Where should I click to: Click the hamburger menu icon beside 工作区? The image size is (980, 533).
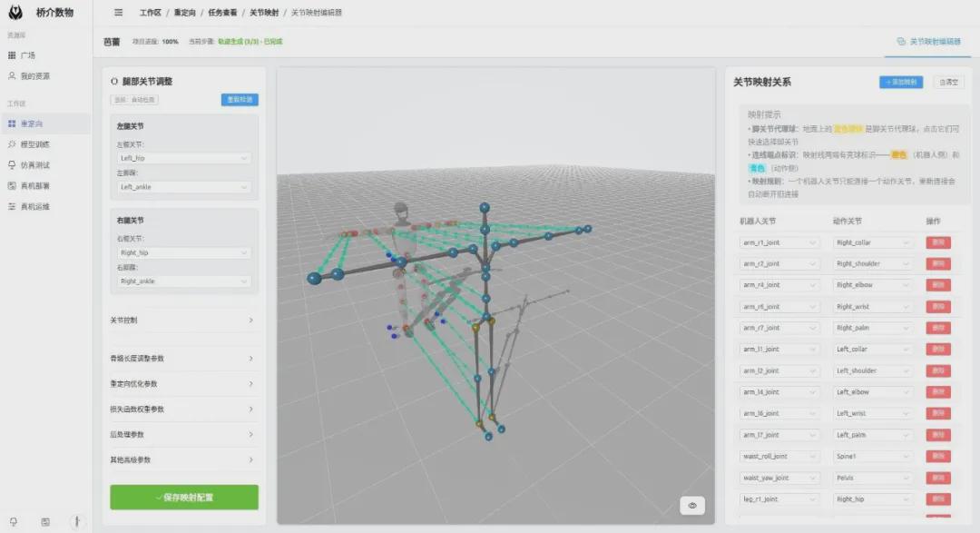(x=119, y=13)
